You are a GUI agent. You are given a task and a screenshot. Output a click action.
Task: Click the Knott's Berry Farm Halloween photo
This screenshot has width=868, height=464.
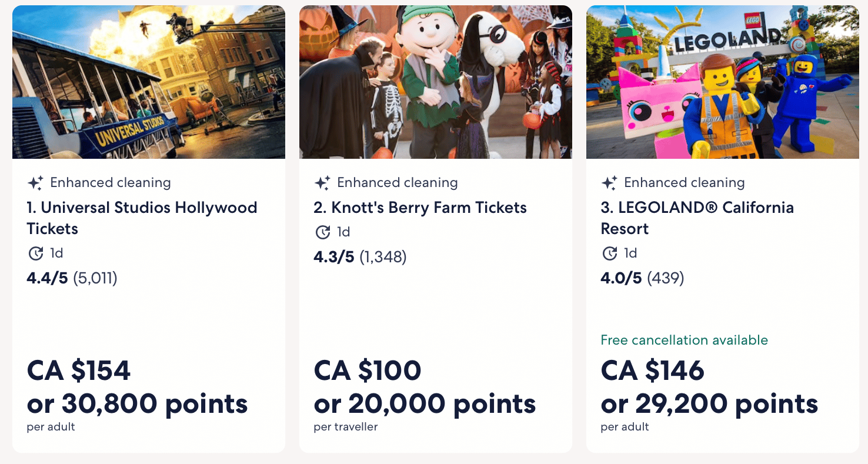click(x=436, y=82)
